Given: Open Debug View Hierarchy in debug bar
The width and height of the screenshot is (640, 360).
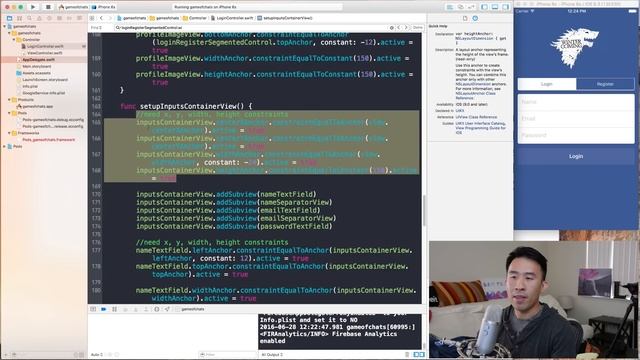Looking at the screenshot, I should pyautogui.click(x=157, y=309).
